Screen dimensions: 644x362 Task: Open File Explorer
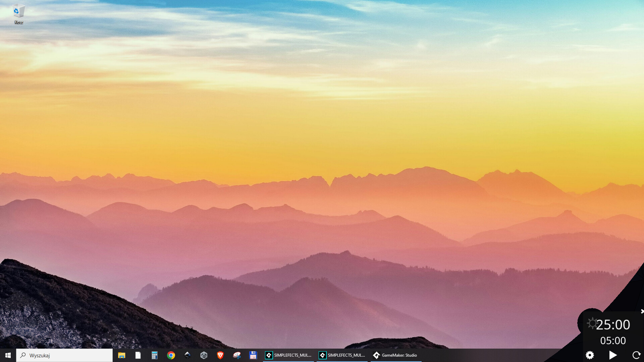[x=122, y=355]
